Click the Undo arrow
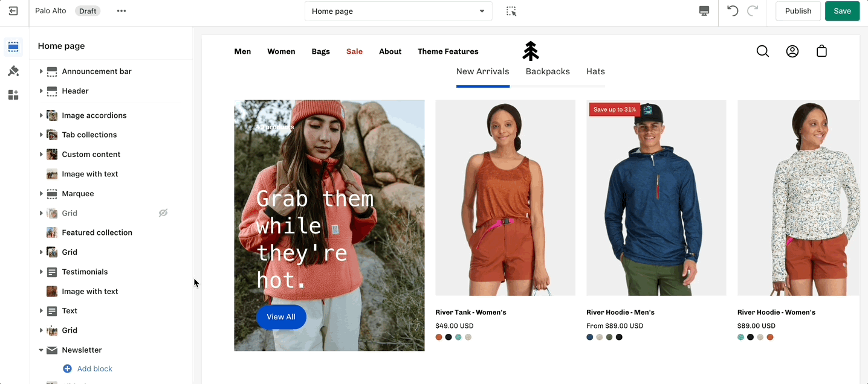Viewport: 868px width, 384px height. (x=733, y=11)
